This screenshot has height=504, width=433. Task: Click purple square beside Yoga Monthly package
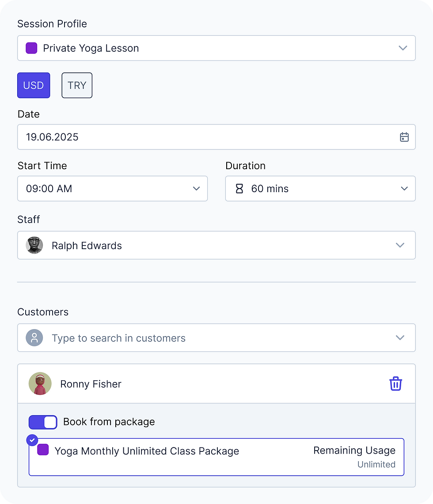tap(43, 450)
